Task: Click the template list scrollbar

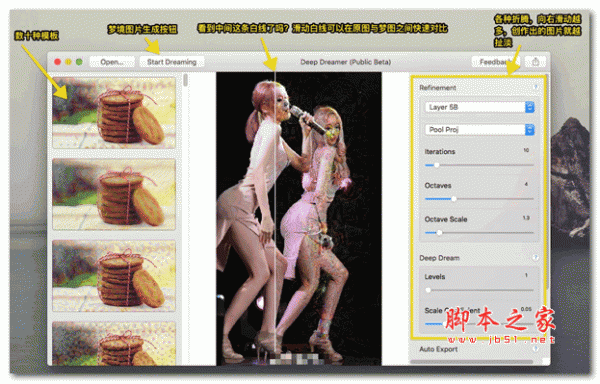Action: click(x=186, y=80)
